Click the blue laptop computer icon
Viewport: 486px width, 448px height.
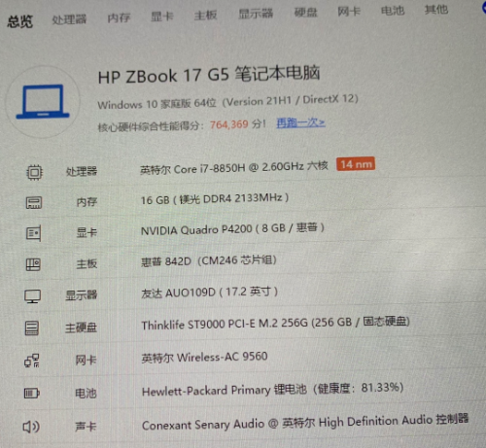pos(43,102)
